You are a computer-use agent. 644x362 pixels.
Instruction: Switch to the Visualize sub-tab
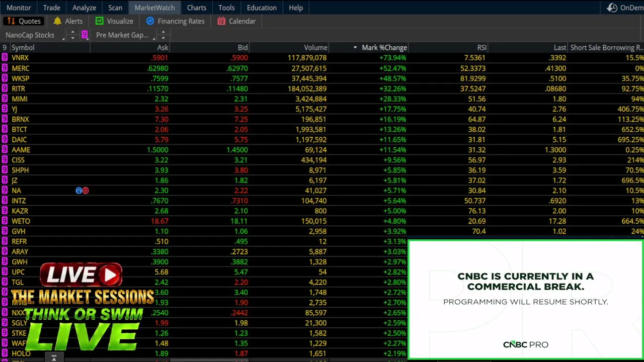click(x=115, y=21)
